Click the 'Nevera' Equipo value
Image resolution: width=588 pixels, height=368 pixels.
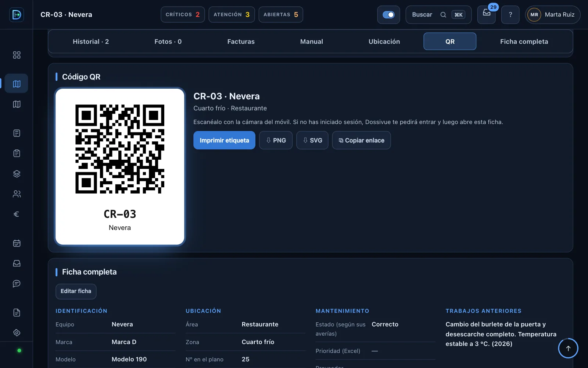coord(122,324)
